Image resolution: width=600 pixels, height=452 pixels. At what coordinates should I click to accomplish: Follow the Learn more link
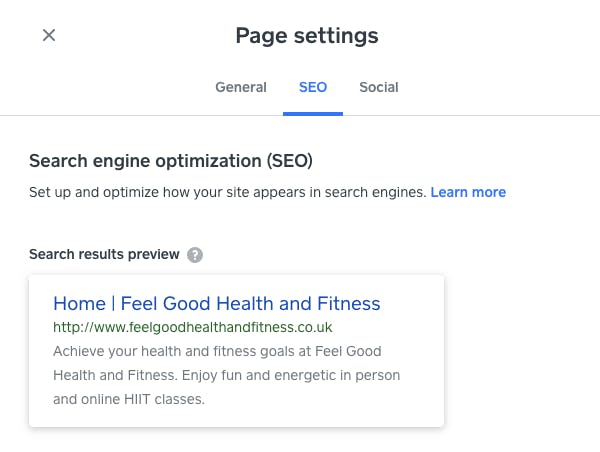[468, 192]
